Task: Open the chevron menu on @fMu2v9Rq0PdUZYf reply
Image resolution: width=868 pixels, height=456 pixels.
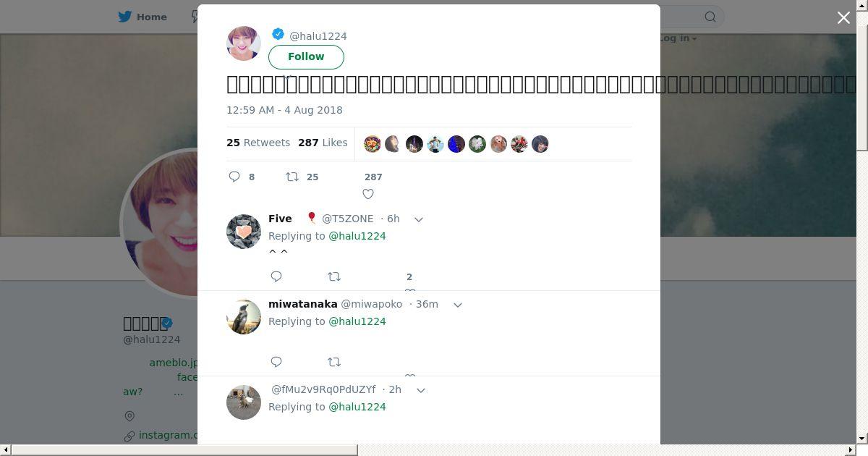Action: pyautogui.click(x=420, y=390)
